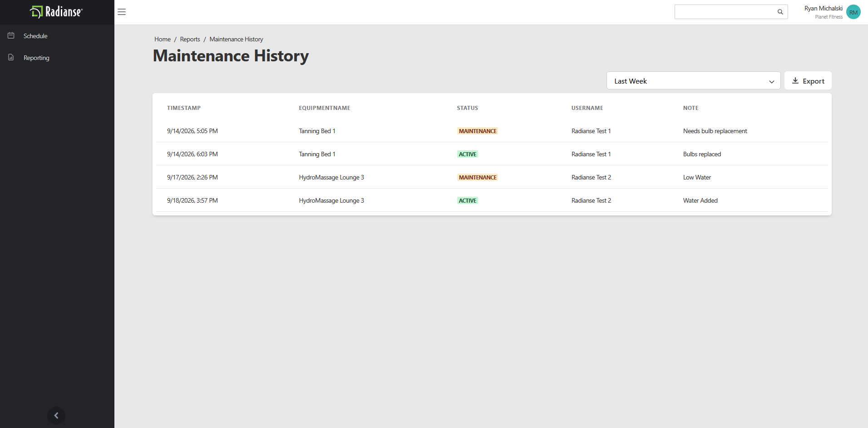Image resolution: width=868 pixels, height=428 pixels.
Task: Click Ryan Michalski user name
Action: coord(823,8)
